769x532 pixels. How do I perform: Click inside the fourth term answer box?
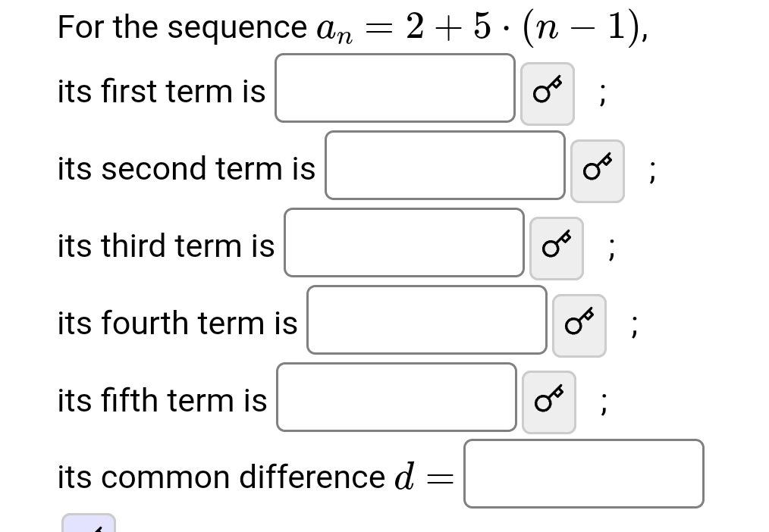coord(426,321)
